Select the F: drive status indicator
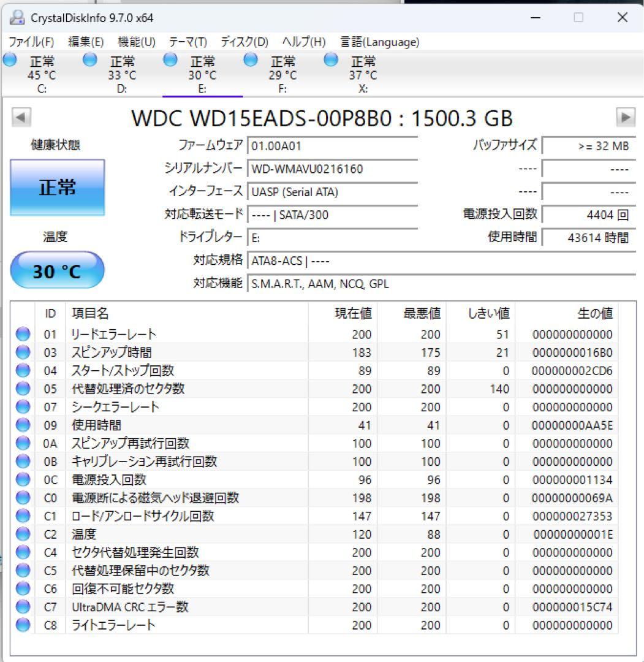Screen dimensions: 644x662 coord(250,59)
